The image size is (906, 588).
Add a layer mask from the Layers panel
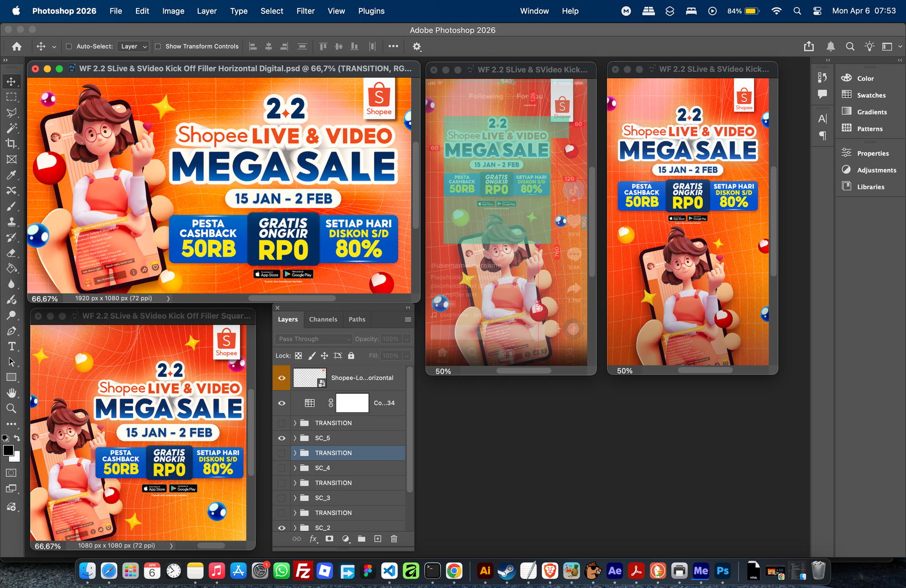[x=329, y=539]
